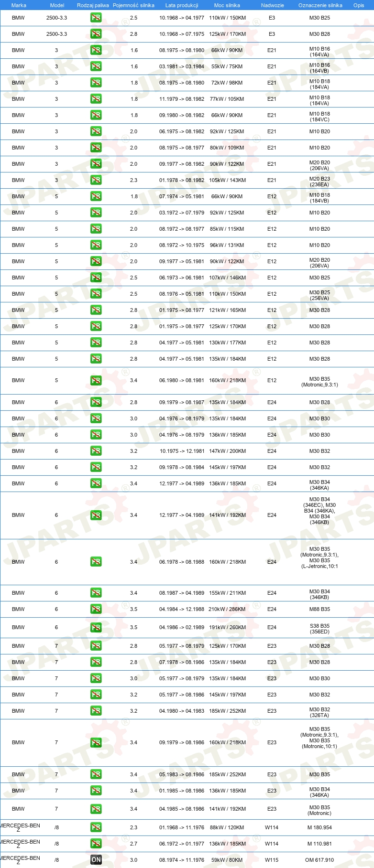Click the PB fuel icon in the M30 B32 (326TA) row

point(96,711)
